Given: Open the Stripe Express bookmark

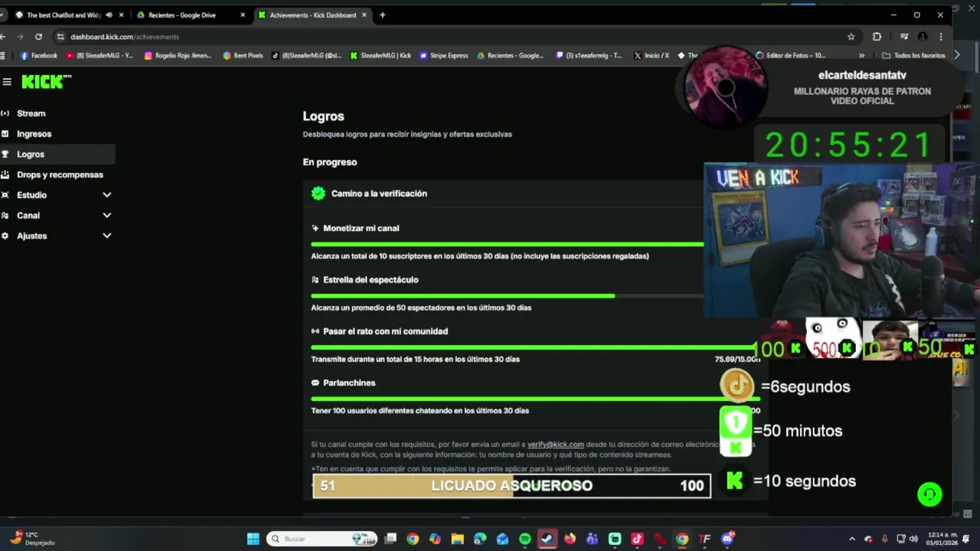Looking at the screenshot, I should (443, 55).
